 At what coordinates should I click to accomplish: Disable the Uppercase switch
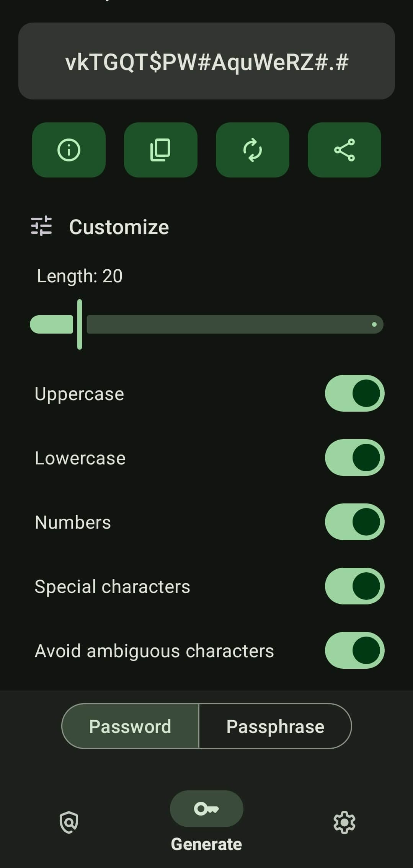pos(354,393)
